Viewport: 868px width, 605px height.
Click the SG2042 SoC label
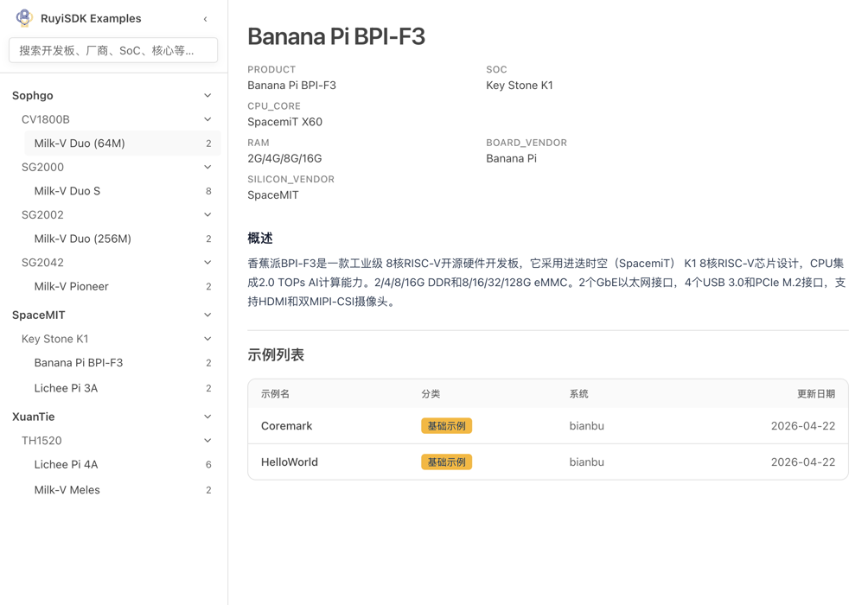[42, 262]
